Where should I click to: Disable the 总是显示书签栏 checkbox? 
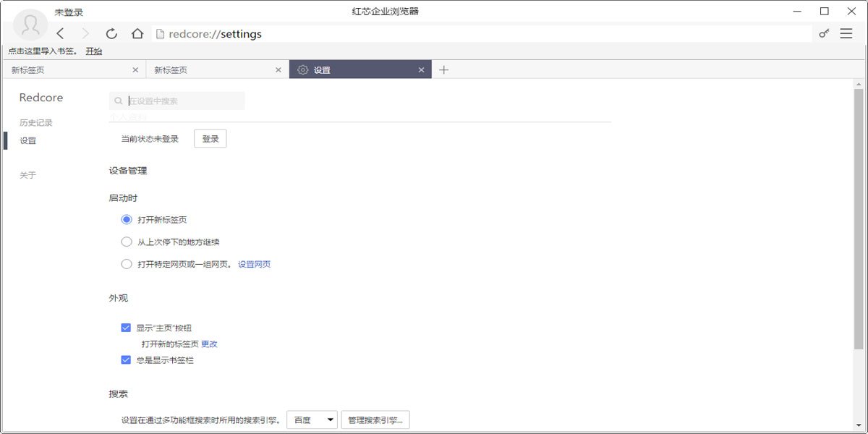125,358
